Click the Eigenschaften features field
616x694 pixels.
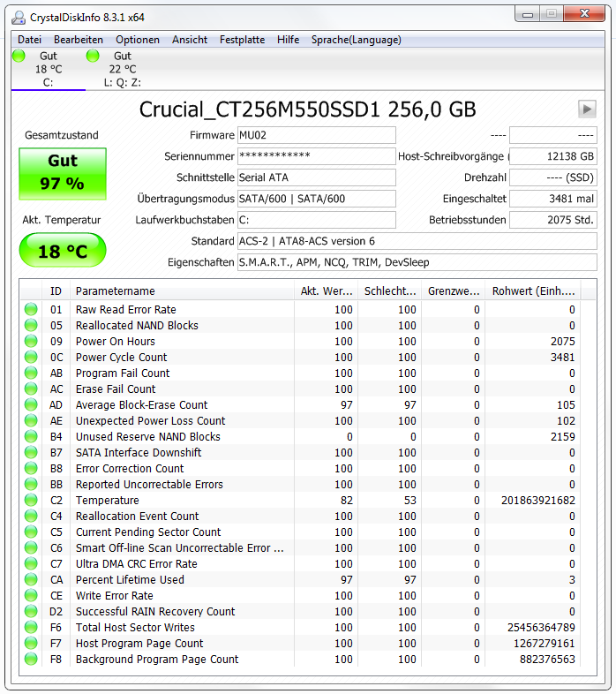point(417,262)
